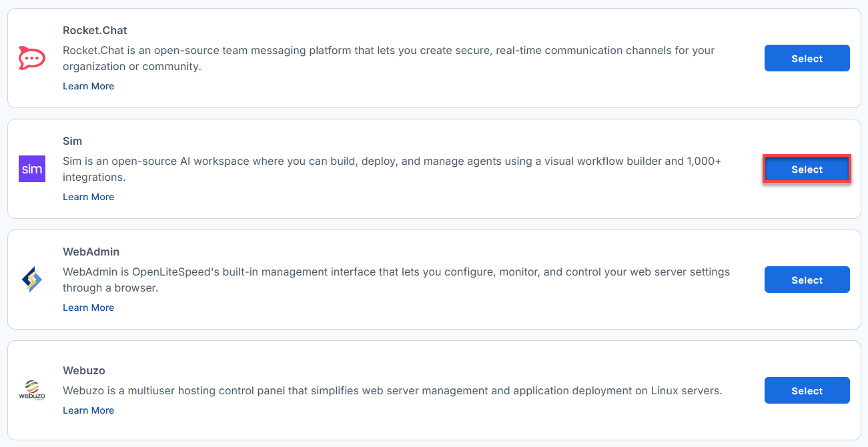The image size is (868, 447).
Task: Click the Webuzo logo icon
Action: tap(32, 390)
